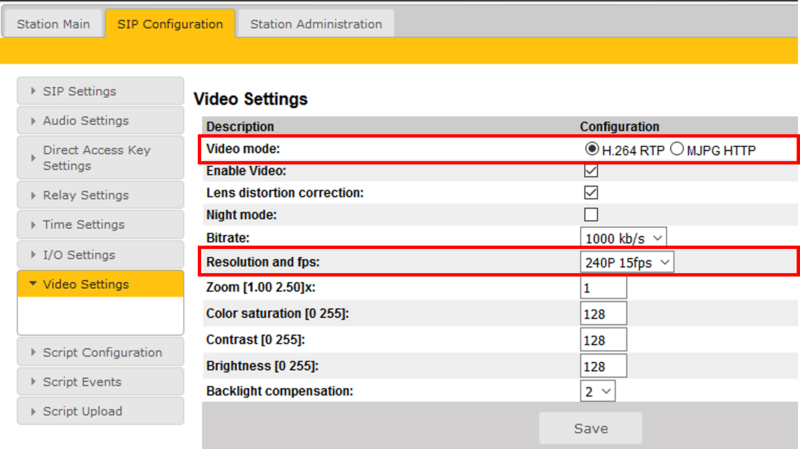The width and height of the screenshot is (800, 449).
Task: Open Relay Settings sidebar section
Action: [100, 195]
